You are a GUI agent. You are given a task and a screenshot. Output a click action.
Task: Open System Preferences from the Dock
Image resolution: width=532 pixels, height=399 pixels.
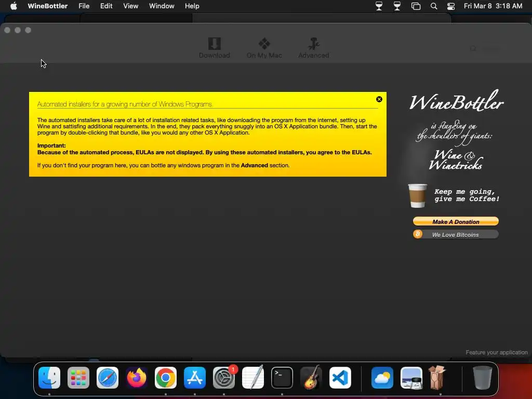224,378
